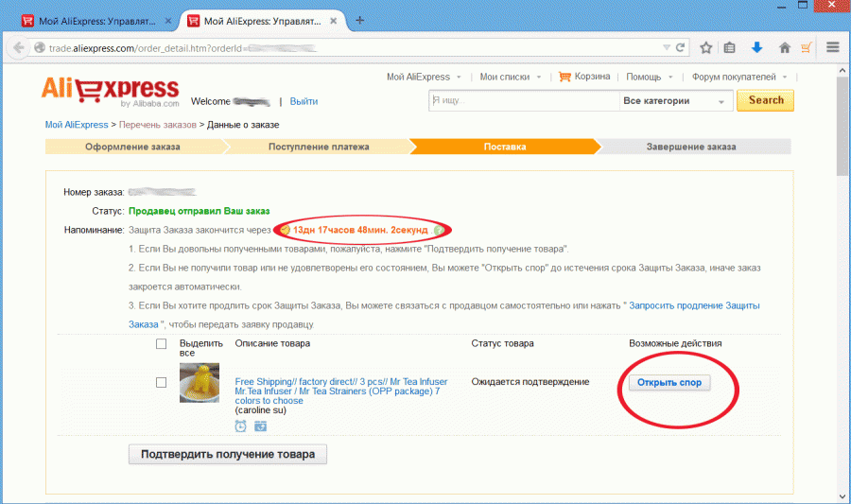Click the countdown text 13дн 17часов 48мин

click(360, 230)
